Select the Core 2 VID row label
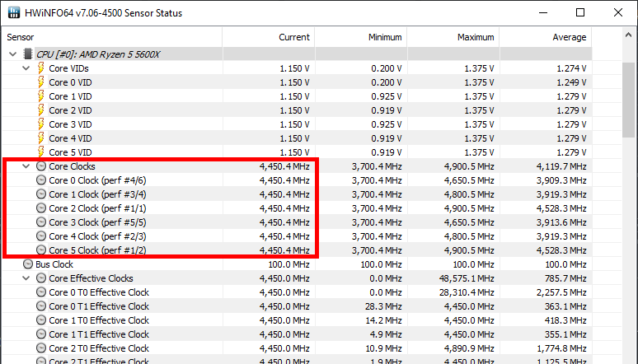This screenshot has height=364, width=638. [70, 110]
